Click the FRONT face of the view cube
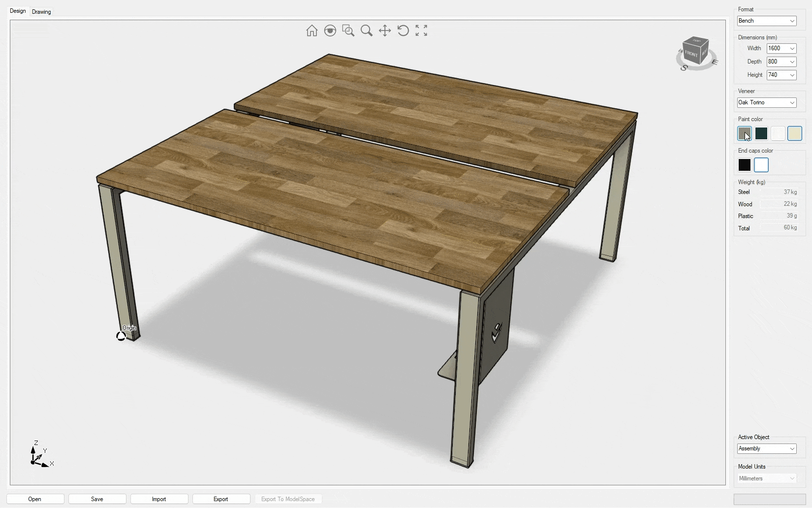 coord(691,54)
